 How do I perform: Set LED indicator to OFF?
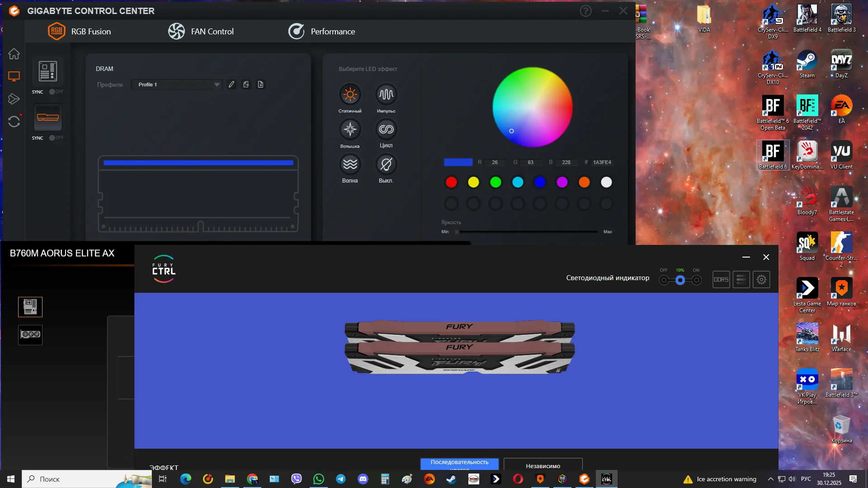point(664,280)
